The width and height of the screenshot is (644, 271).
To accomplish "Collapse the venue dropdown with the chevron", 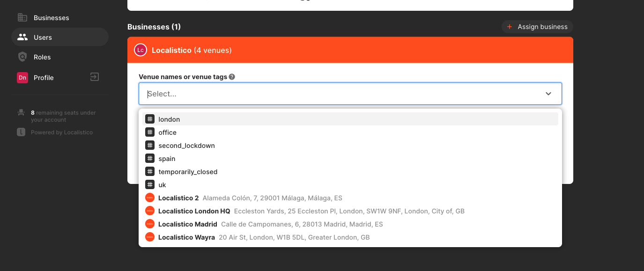I will coord(548,94).
